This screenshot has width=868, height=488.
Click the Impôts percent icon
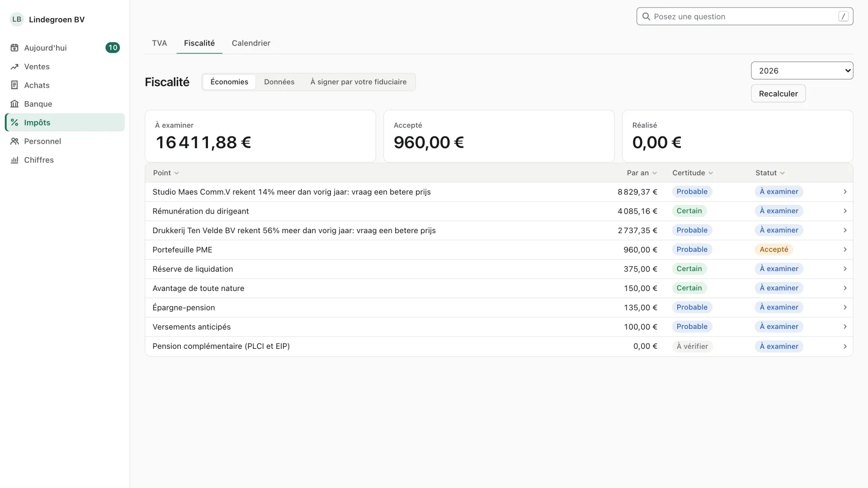[14, 122]
